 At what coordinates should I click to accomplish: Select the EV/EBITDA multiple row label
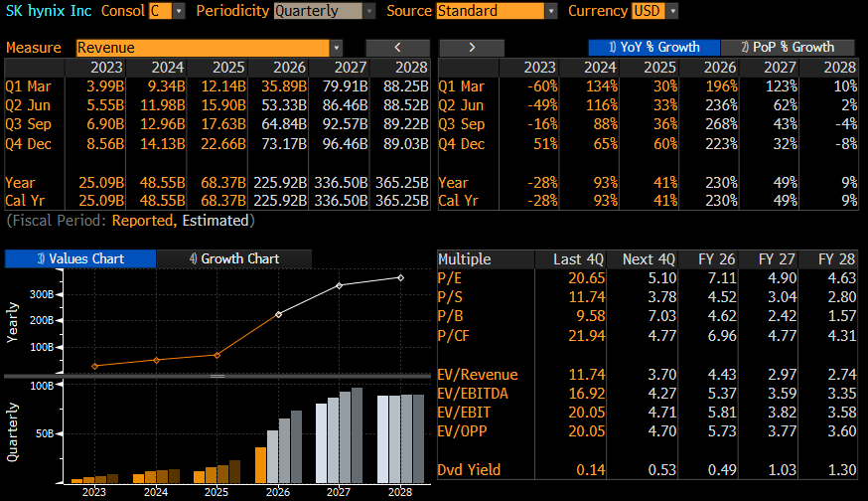click(472, 394)
